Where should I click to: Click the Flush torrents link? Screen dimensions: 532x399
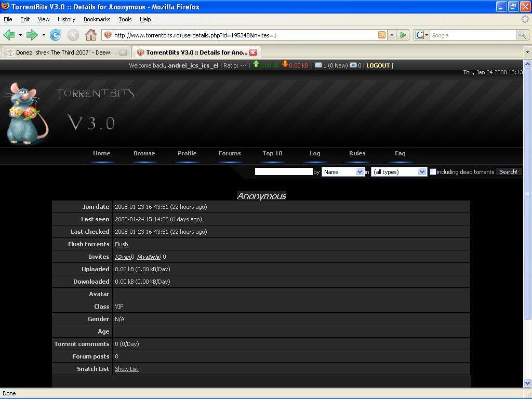(x=122, y=244)
